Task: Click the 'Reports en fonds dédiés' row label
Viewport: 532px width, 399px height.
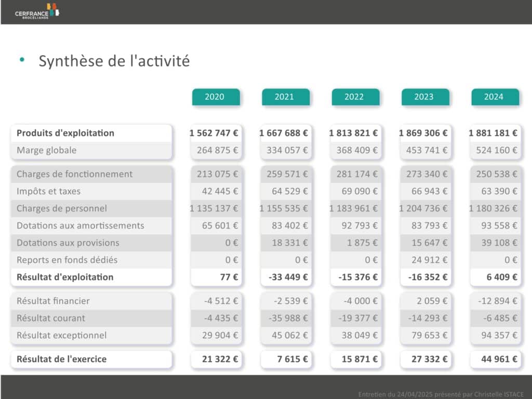Action: [x=67, y=260]
